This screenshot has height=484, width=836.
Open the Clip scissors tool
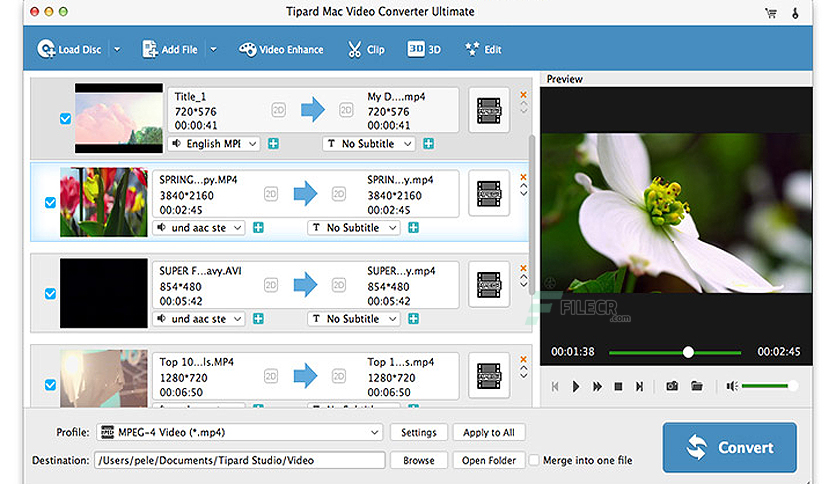click(366, 50)
